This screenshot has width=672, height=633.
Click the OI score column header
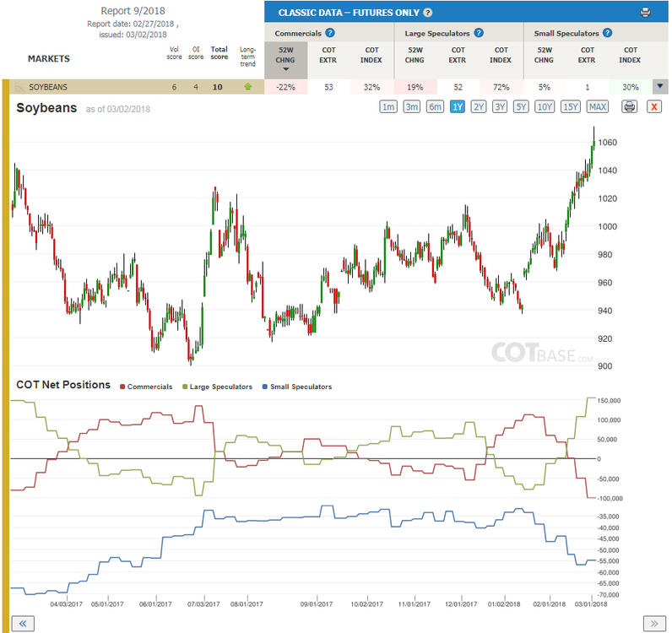196,53
